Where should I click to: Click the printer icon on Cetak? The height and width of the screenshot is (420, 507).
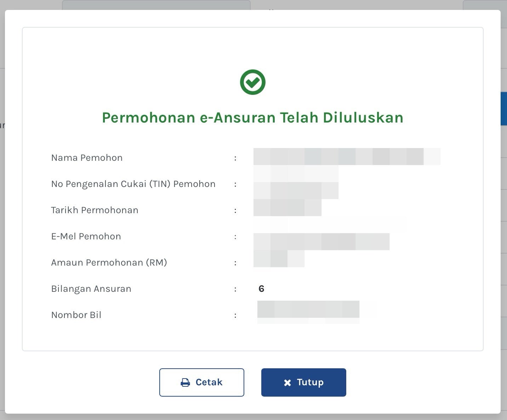coord(185,382)
